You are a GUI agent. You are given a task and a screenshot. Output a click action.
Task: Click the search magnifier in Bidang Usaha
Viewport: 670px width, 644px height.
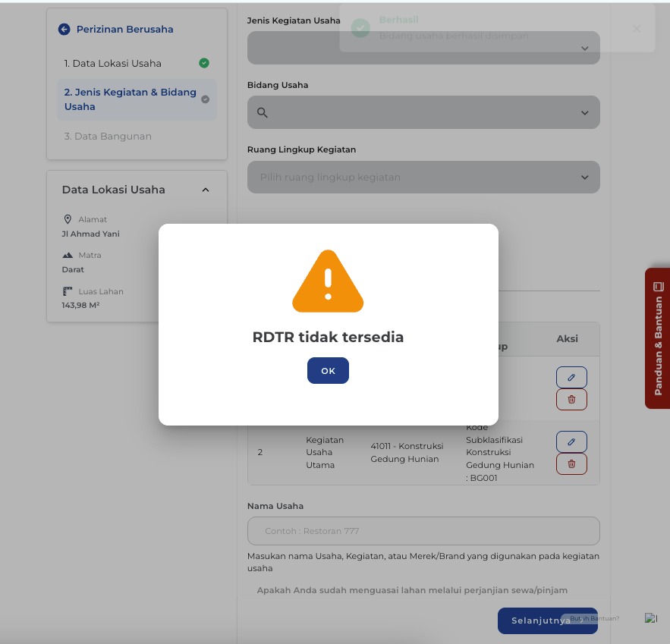pyautogui.click(x=263, y=113)
